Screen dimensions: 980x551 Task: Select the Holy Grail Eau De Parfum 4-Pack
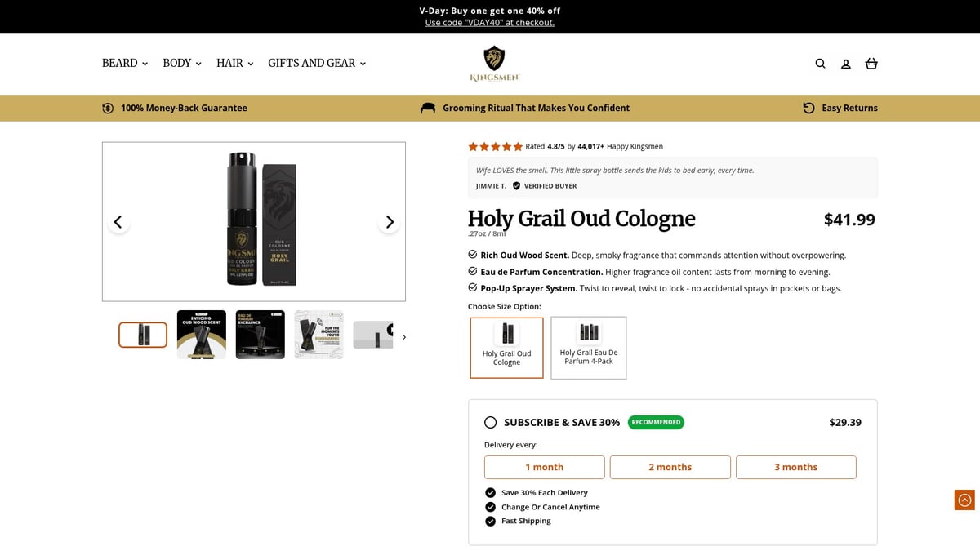588,347
